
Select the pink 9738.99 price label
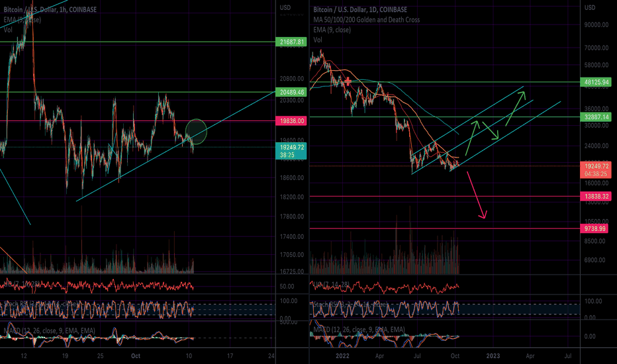(596, 228)
